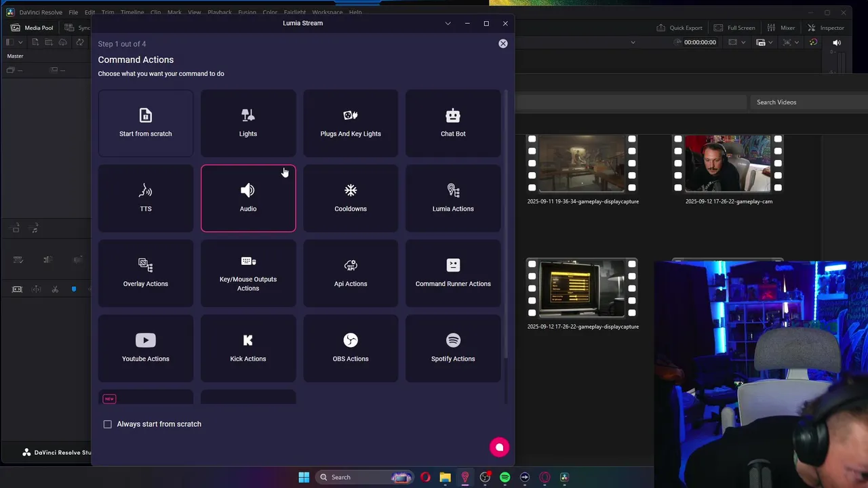
Task: Open the File menu in DaVinci Resolve
Action: pos(73,12)
